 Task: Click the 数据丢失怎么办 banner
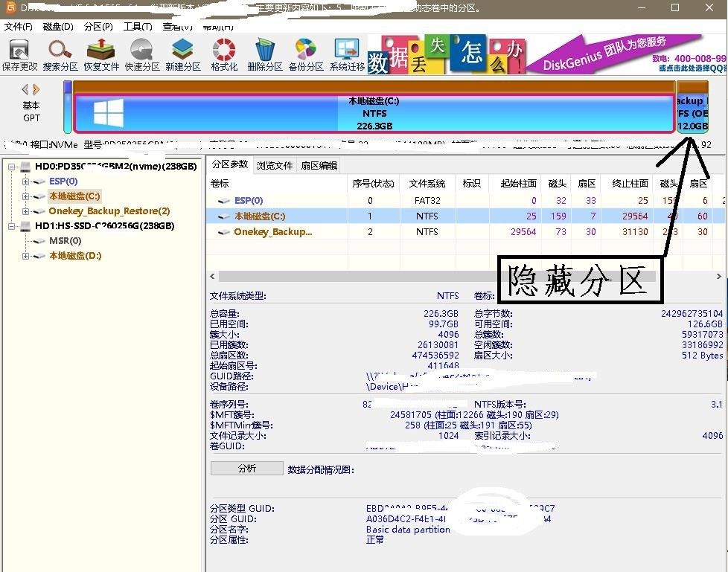click(x=447, y=55)
